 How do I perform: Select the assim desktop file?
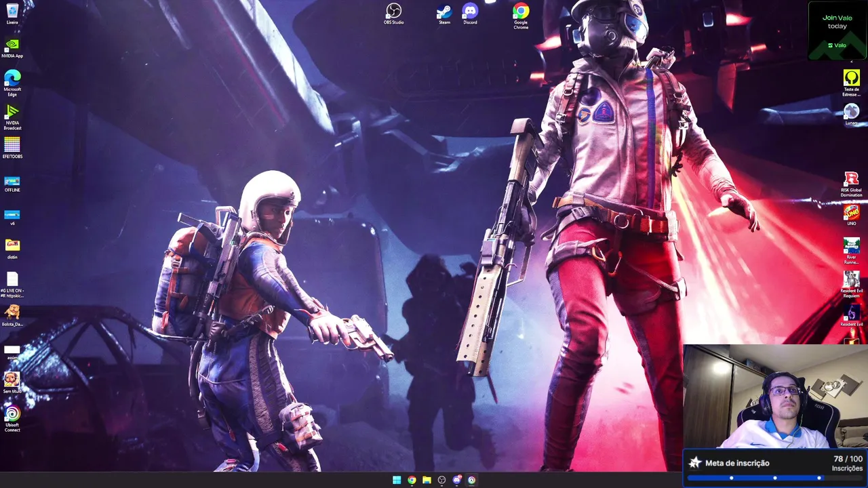[x=12, y=352]
